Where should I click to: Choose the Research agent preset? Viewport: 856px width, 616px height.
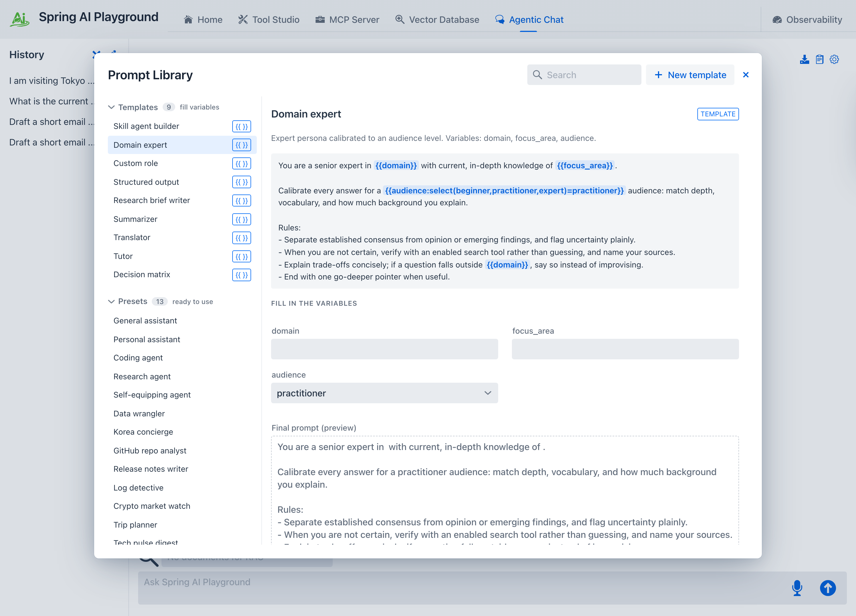tap(182, 376)
